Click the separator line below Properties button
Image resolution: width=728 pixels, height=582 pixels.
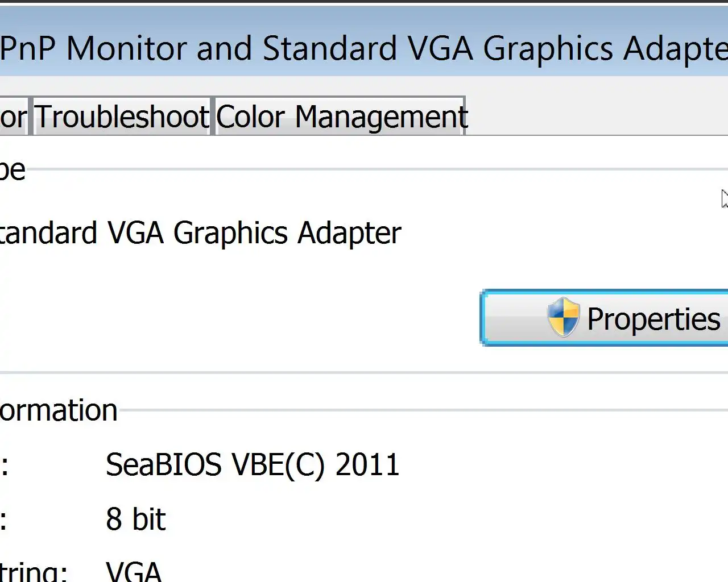point(364,373)
